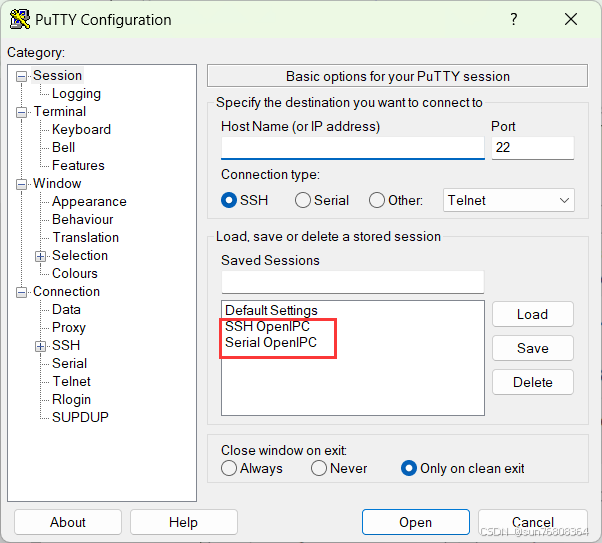Viewport: 602px width, 543px height.
Task: Open the Bell category
Action: [x=63, y=147]
